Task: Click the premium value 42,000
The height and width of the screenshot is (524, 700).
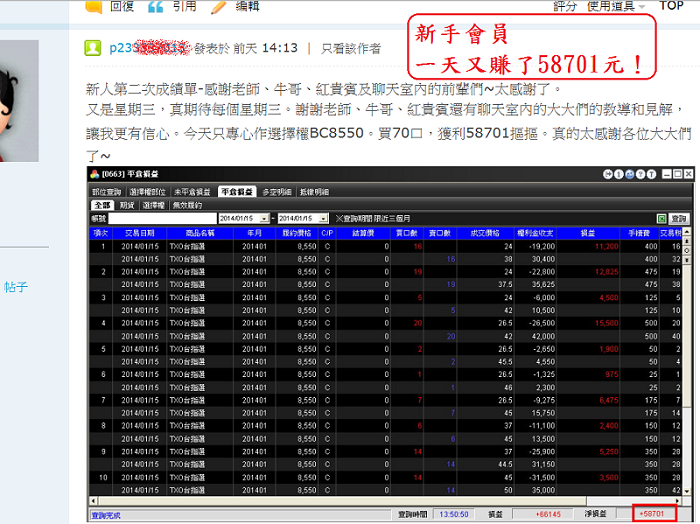Action: [543, 336]
